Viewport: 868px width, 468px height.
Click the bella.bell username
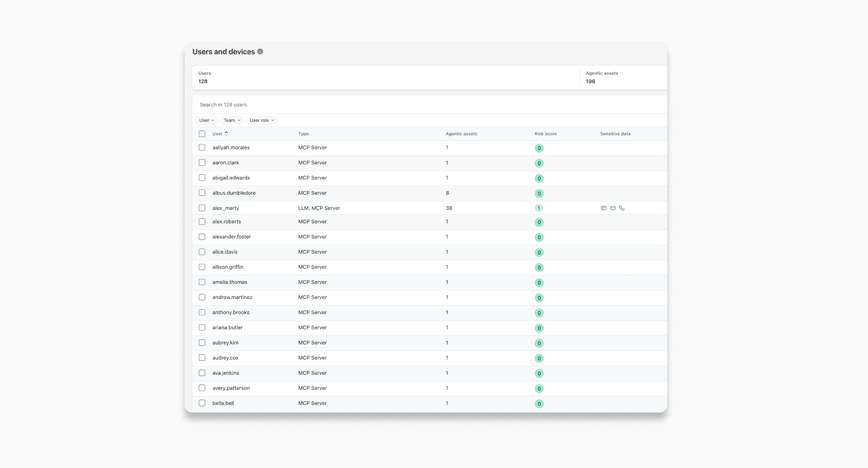[x=223, y=403]
